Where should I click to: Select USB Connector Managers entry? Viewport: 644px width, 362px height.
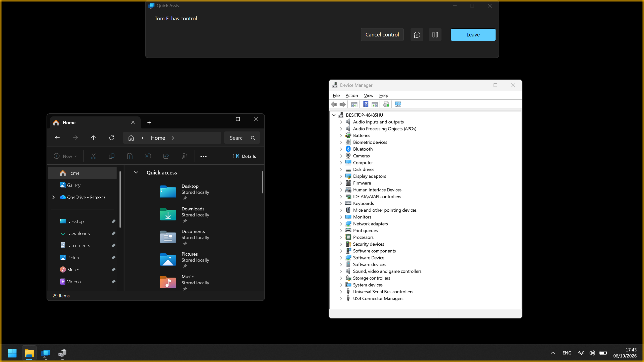[x=378, y=298]
